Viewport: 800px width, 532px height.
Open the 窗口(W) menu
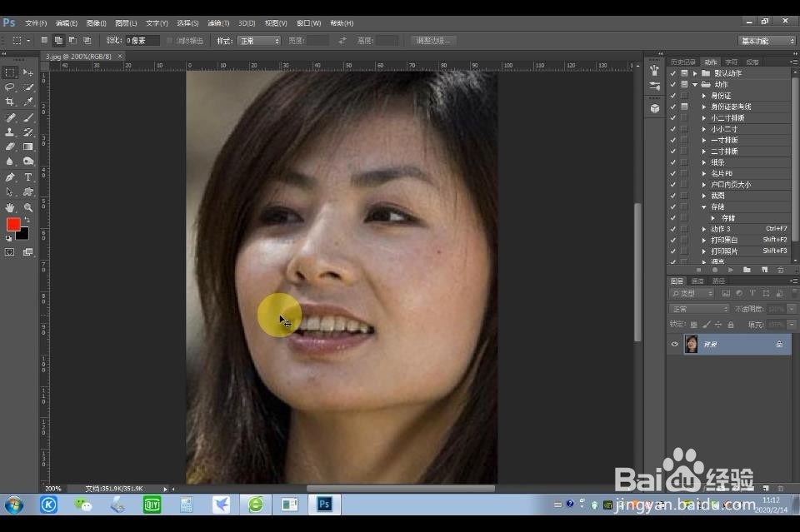click(x=308, y=23)
